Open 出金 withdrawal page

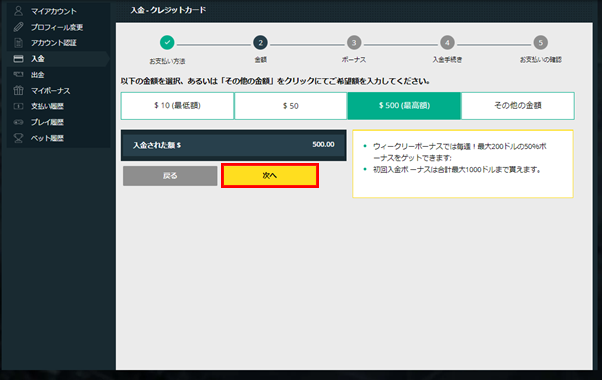pyautogui.click(x=38, y=75)
